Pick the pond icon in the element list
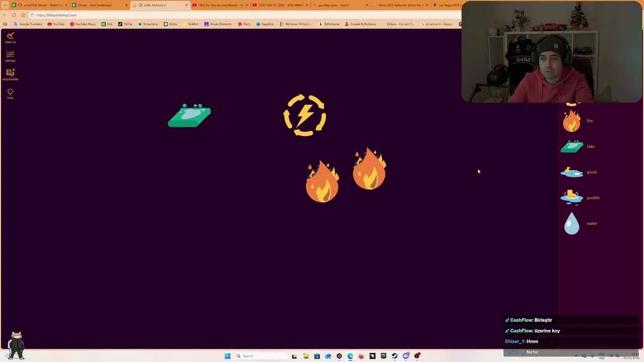Screen dimensions: 644x362 pos(572,172)
